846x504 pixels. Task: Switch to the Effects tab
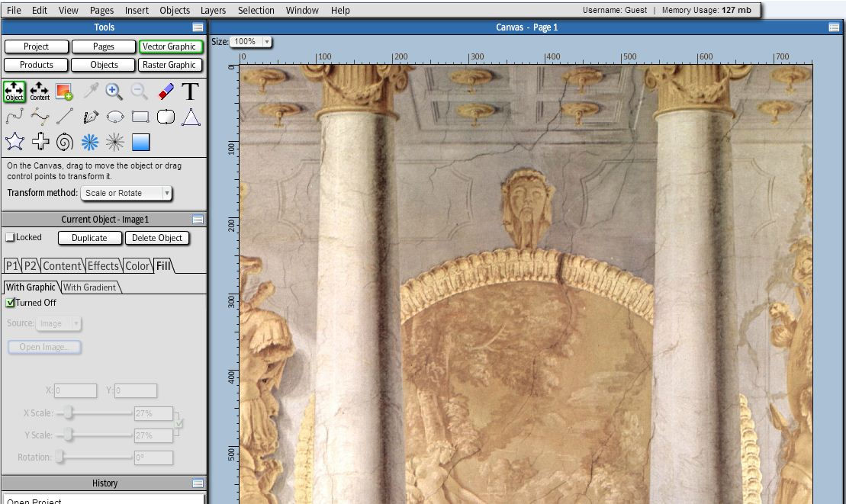[x=103, y=266]
